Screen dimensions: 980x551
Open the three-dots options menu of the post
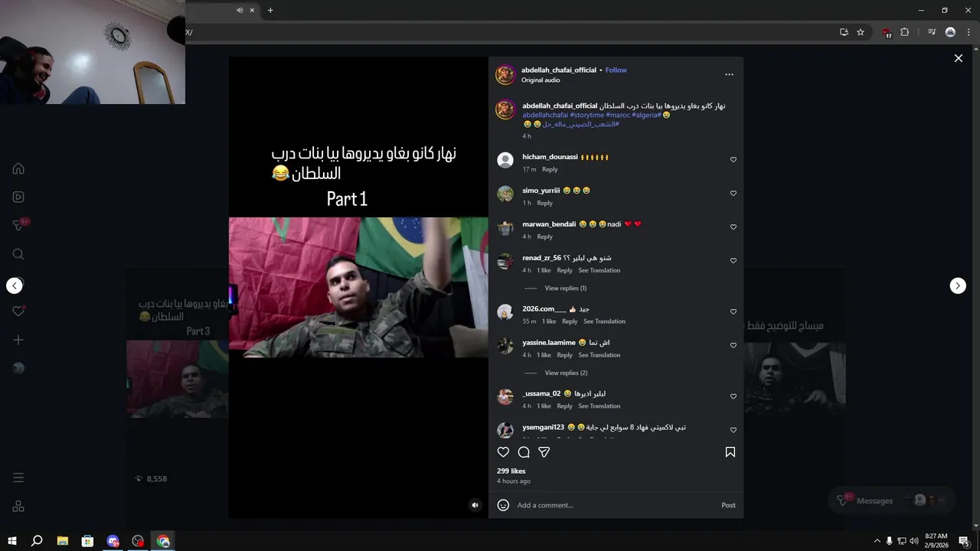(729, 74)
